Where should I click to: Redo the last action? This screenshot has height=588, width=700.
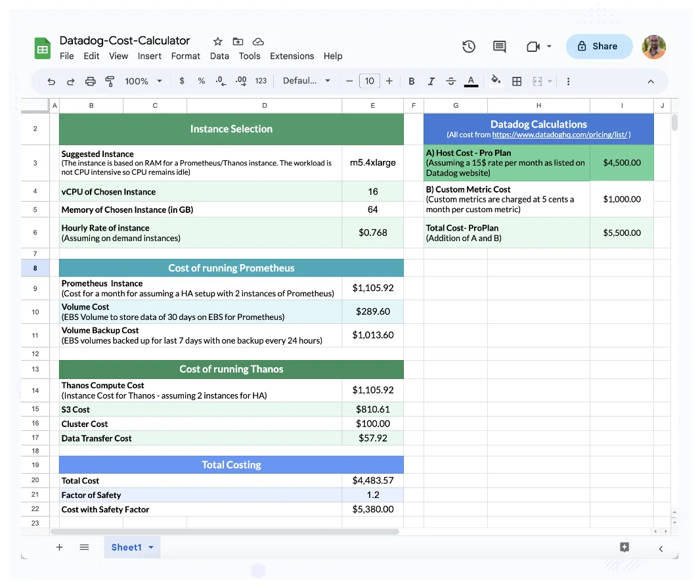click(70, 81)
